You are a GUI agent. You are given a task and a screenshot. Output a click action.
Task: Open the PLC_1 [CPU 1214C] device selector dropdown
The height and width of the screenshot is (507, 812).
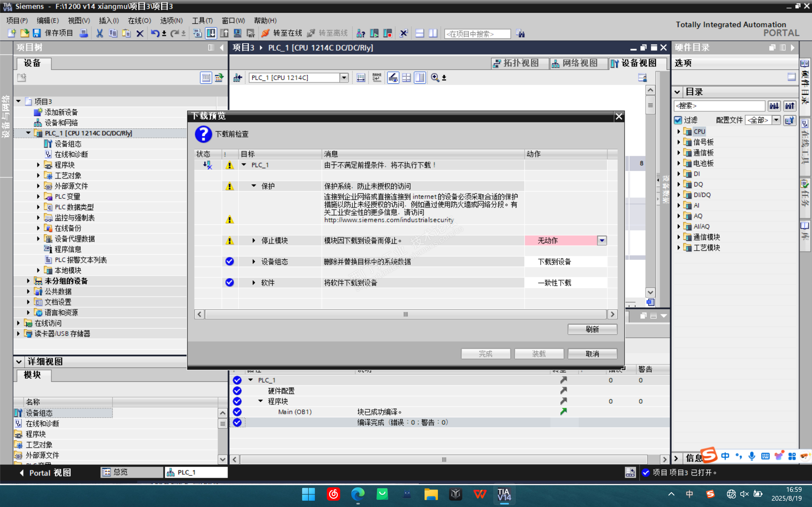click(x=344, y=78)
